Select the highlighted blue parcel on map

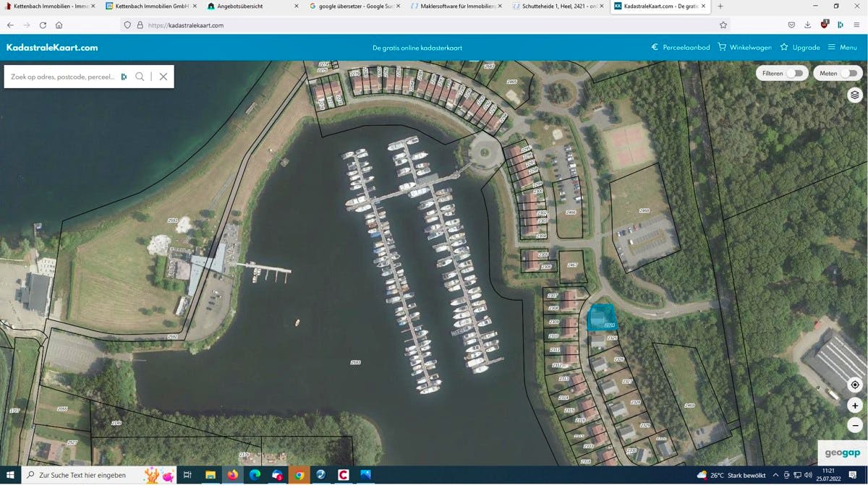601,317
